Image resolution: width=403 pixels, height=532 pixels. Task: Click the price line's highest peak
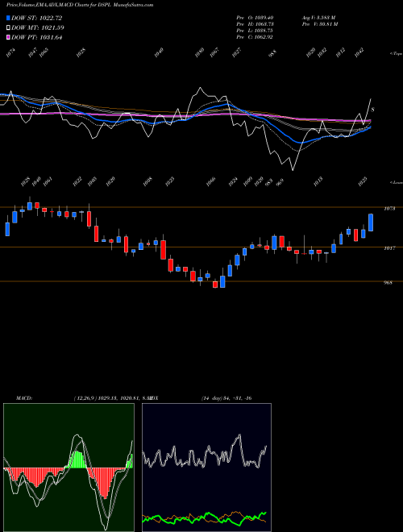click(x=200, y=88)
